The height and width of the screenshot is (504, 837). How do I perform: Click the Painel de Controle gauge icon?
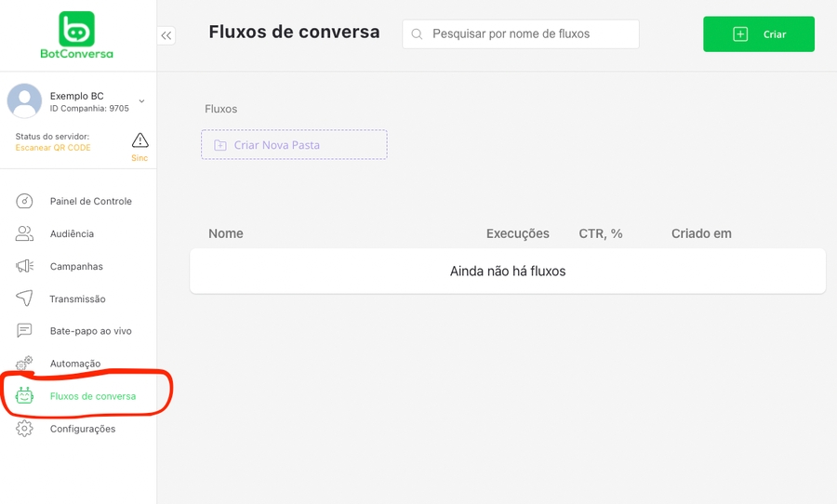25,201
